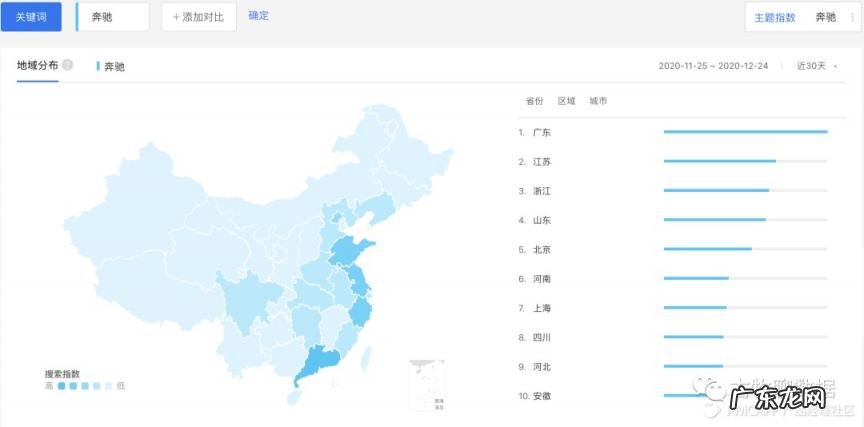This screenshot has height=427, width=864.
Task: Click the 河北 row in ranking
Action: [x=673, y=366]
